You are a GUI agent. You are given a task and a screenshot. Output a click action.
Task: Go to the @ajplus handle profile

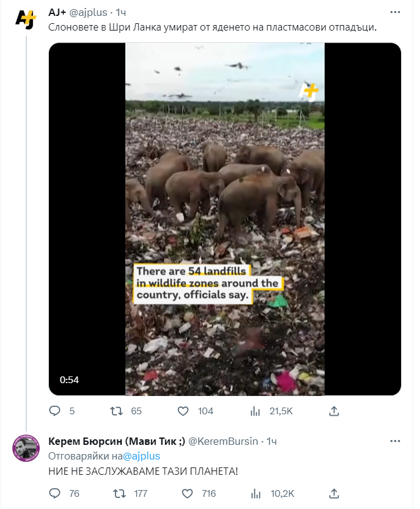90,13
